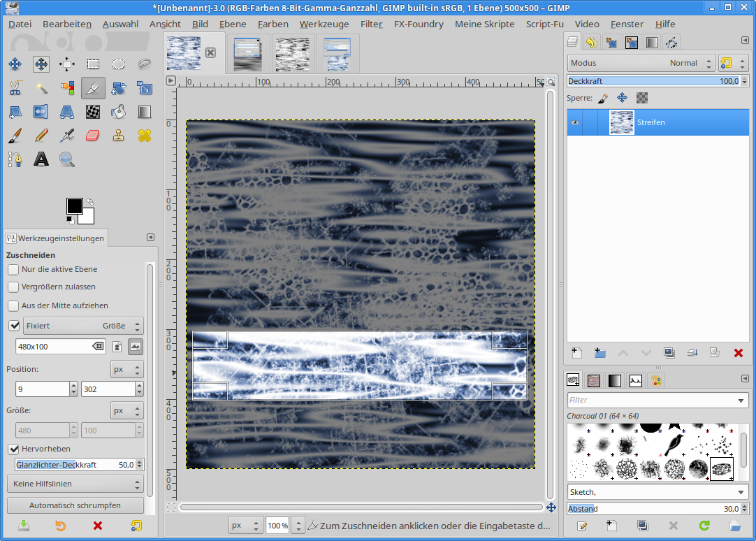Choose the Bucket Fill tool

click(119, 112)
